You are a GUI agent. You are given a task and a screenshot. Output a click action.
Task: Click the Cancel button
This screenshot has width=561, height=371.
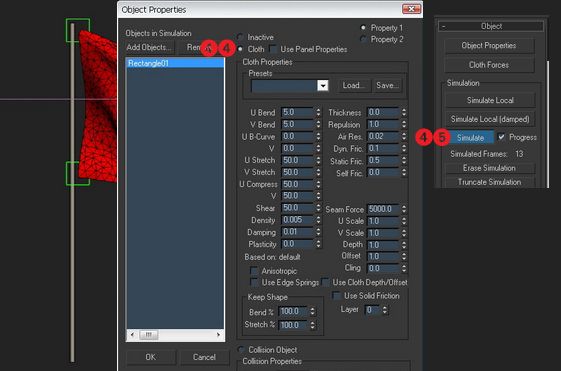click(204, 357)
